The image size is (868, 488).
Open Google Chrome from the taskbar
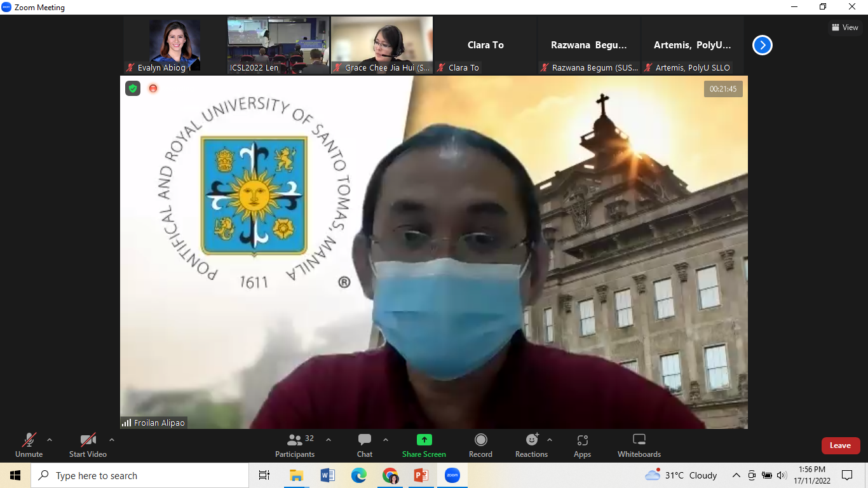(390, 475)
